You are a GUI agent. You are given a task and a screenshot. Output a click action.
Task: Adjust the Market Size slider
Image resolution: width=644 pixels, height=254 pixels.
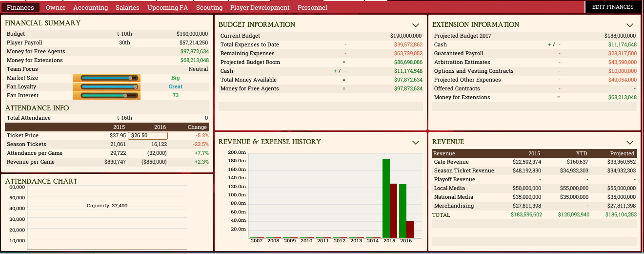pos(106,78)
